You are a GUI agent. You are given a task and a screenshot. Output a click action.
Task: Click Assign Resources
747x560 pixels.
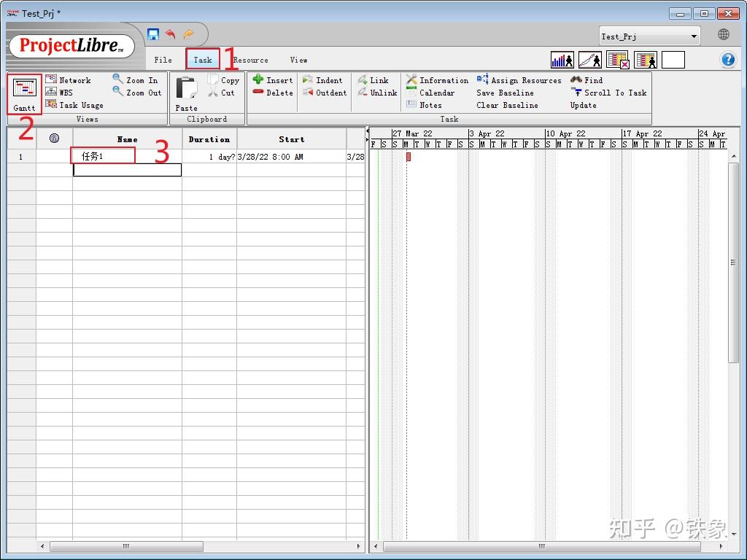click(519, 80)
